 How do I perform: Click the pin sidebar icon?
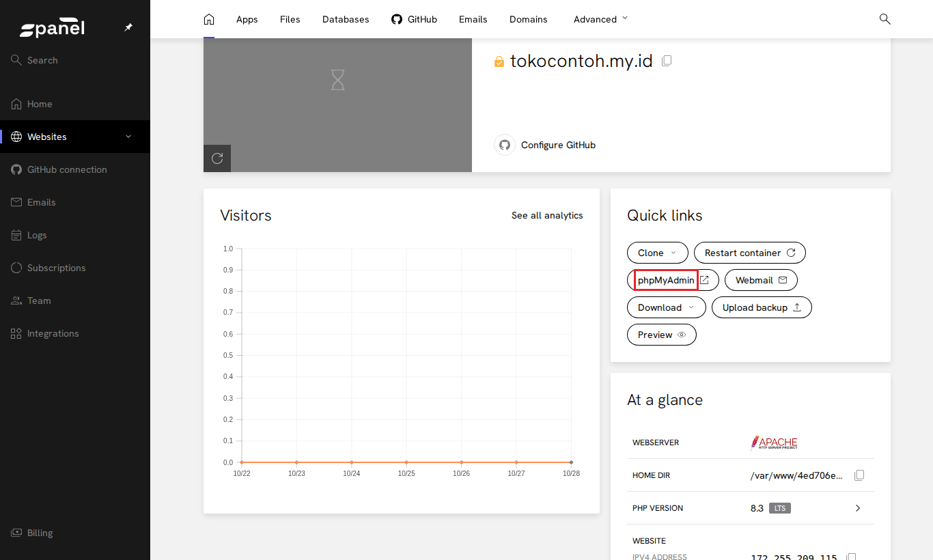pyautogui.click(x=128, y=27)
